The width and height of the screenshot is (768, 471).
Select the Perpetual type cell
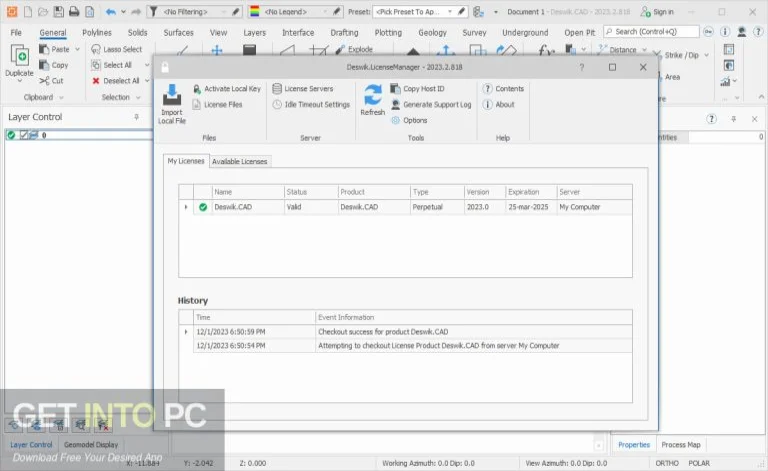click(437, 207)
